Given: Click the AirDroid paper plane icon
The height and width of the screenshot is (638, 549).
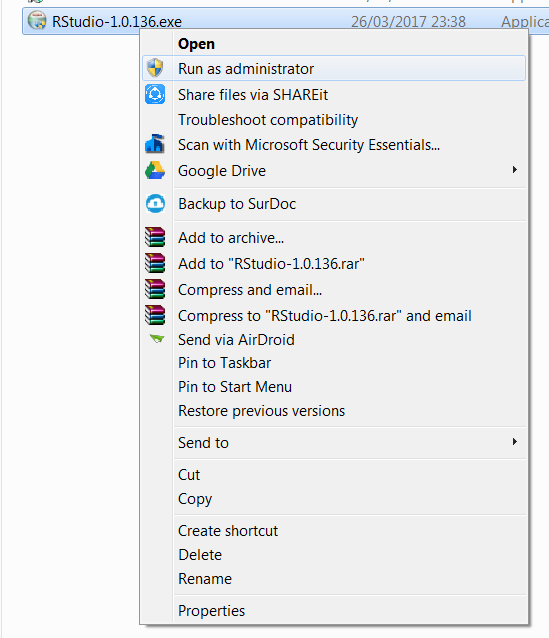Looking at the screenshot, I should click(157, 339).
